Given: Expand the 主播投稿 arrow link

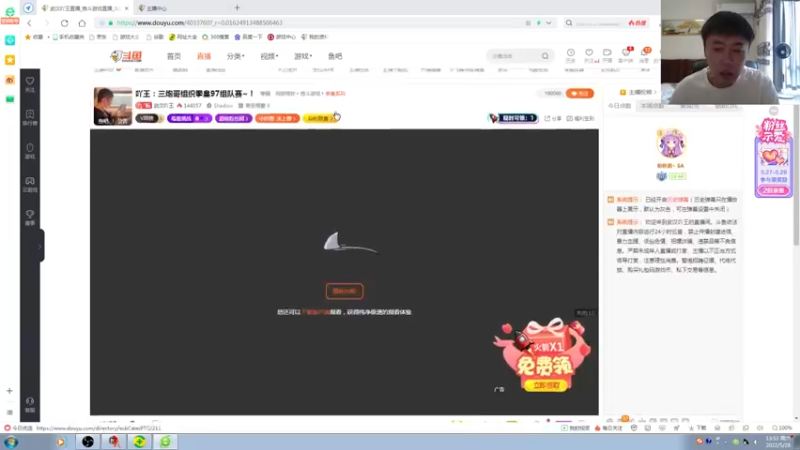Looking at the screenshot, I should pyautogui.click(x=638, y=92).
